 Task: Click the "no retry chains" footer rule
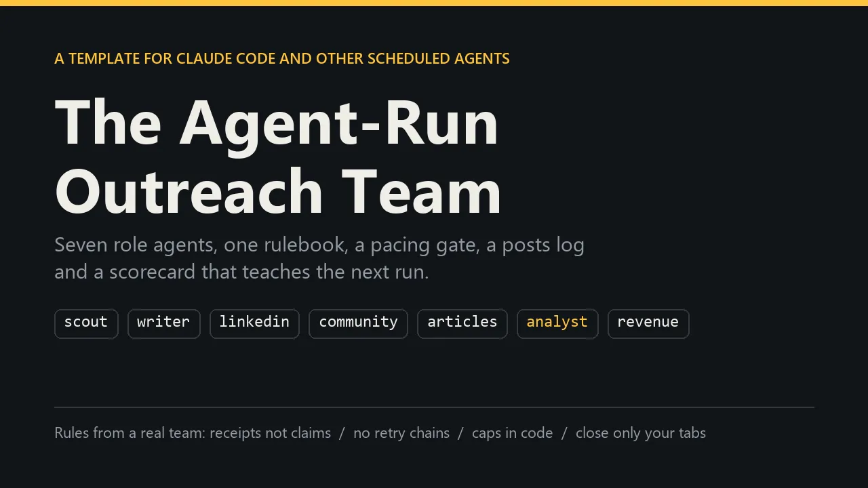[401, 433]
